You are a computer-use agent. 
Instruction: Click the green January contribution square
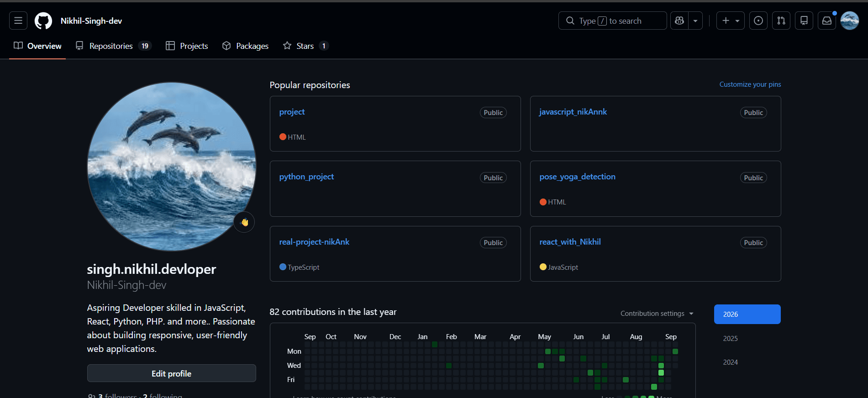(x=435, y=344)
